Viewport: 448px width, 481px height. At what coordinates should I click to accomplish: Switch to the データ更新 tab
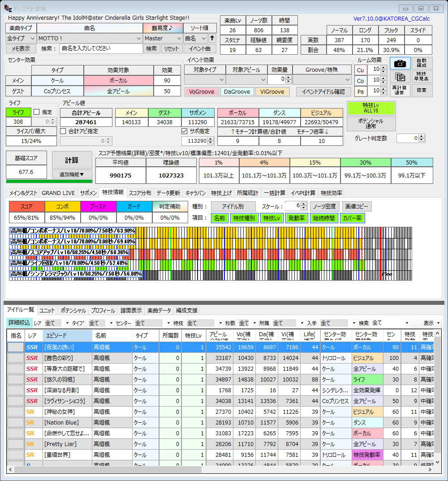168,193
